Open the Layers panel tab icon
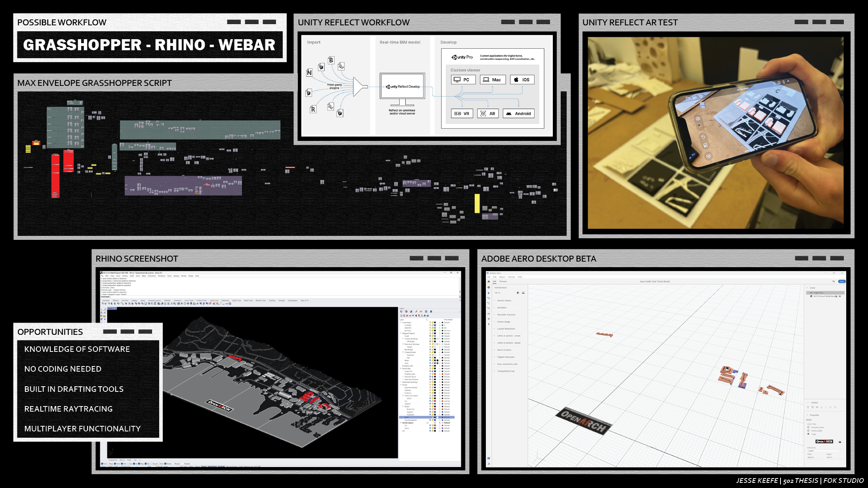The image size is (868, 488). [x=406, y=311]
